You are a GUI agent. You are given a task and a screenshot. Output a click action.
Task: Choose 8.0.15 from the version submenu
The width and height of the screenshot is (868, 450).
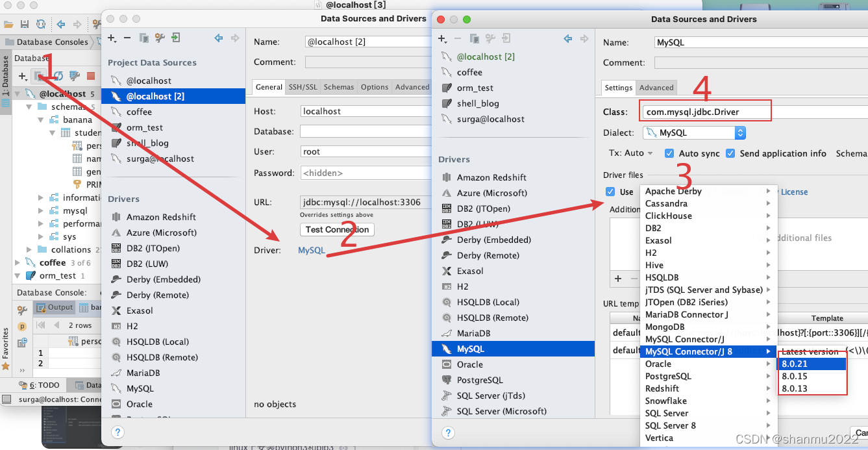coord(812,376)
